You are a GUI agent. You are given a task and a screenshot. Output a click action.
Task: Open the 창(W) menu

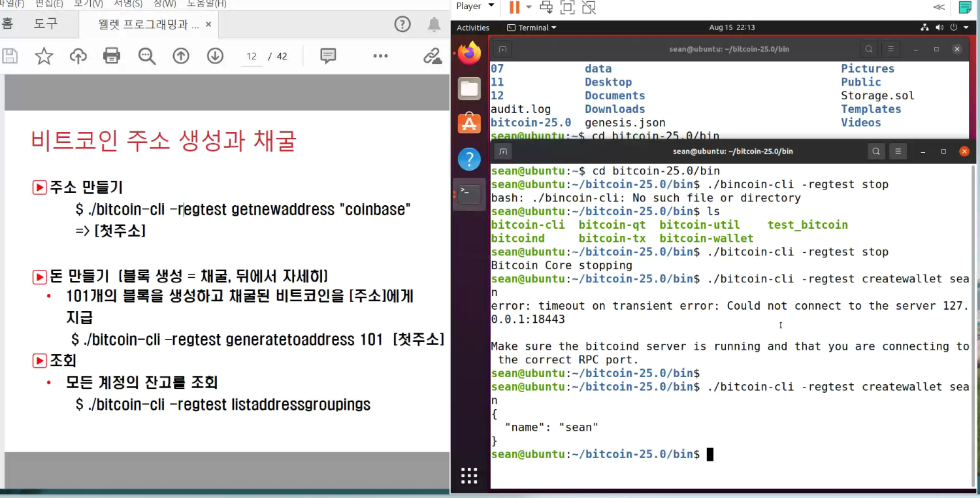coord(165,4)
